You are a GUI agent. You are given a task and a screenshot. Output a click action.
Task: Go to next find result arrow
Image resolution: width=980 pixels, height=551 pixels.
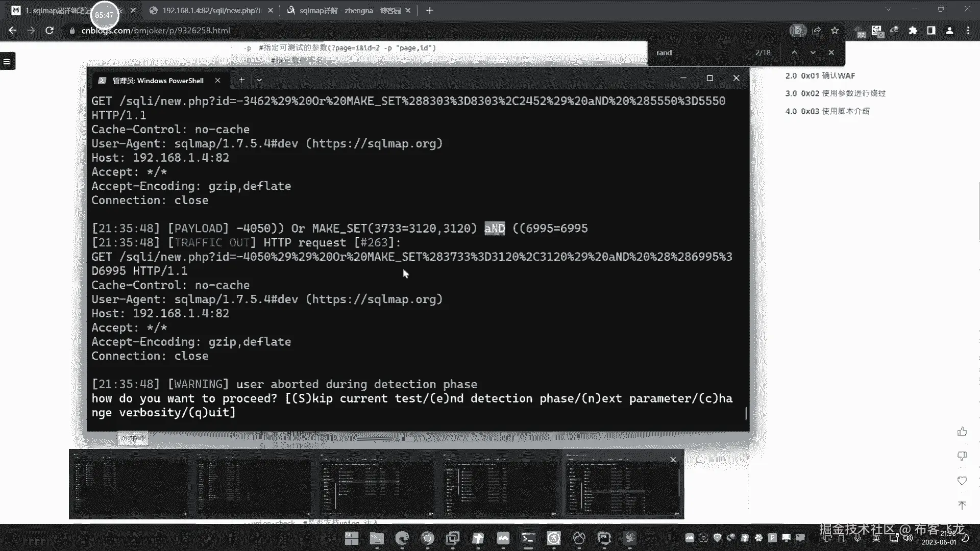coord(813,53)
